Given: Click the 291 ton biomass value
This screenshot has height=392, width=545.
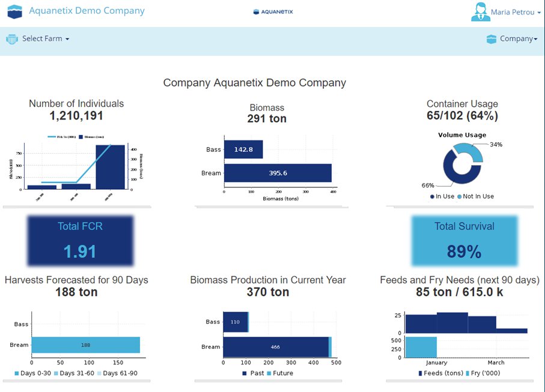Looking at the screenshot, I should [x=267, y=119].
